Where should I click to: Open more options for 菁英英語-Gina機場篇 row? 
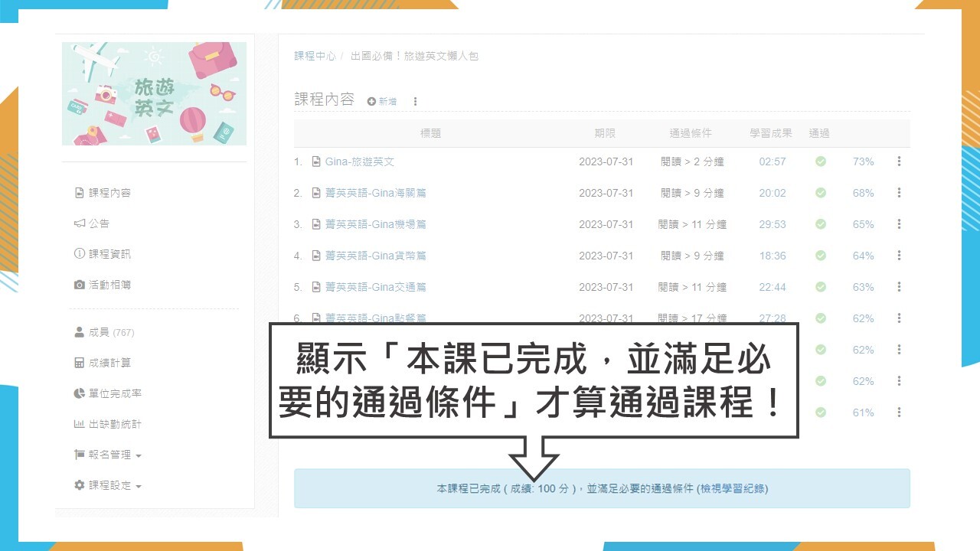pyautogui.click(x=899, y=224)
